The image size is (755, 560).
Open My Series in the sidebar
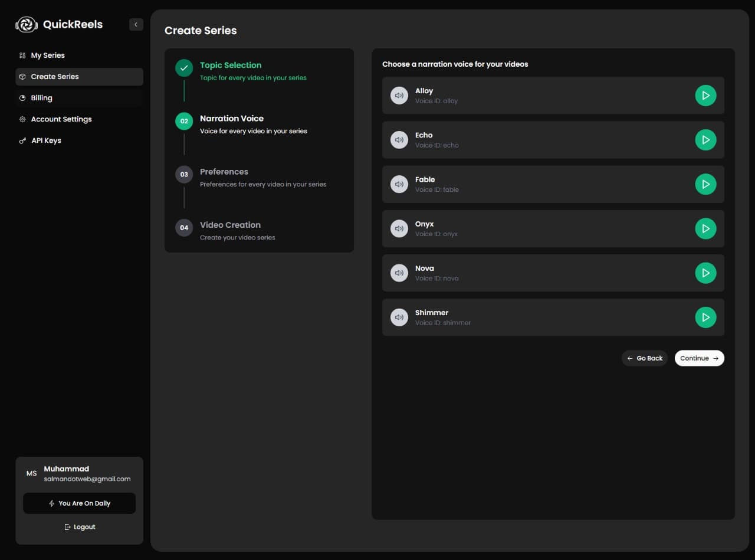(79, 55)
